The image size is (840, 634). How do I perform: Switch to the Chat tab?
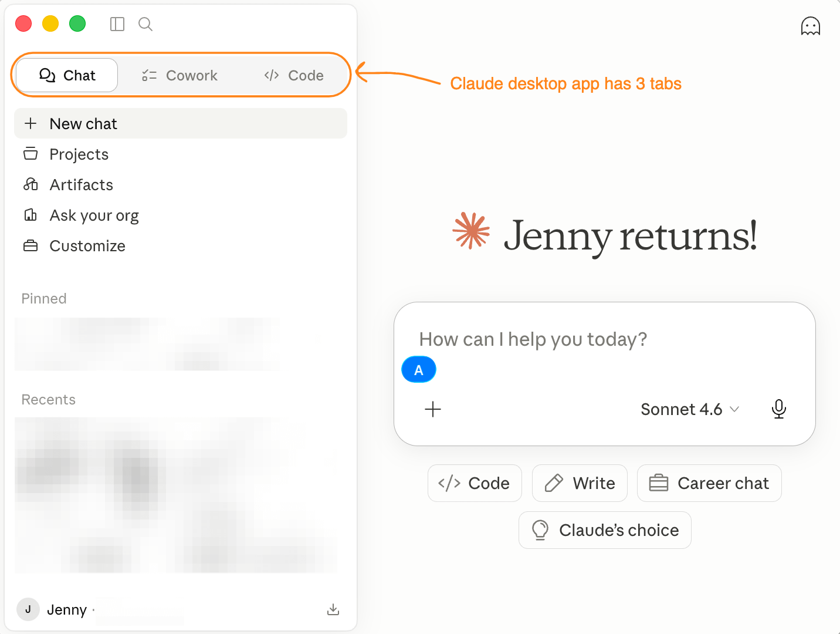tap(67, 75)
